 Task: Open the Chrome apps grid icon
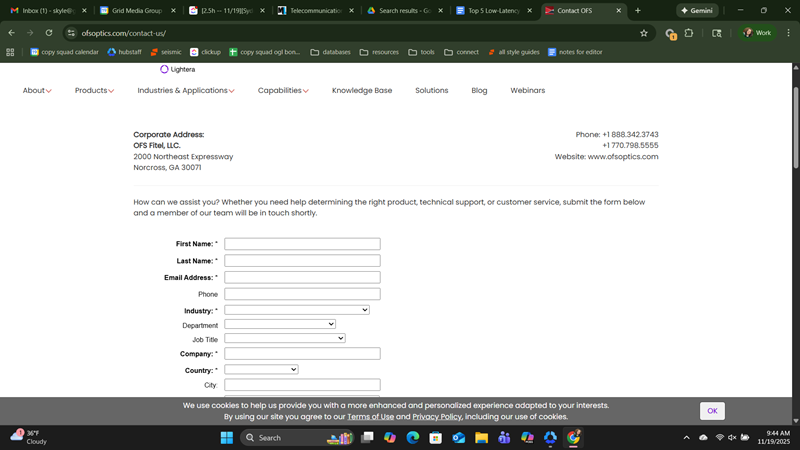[x=11, y=52]
